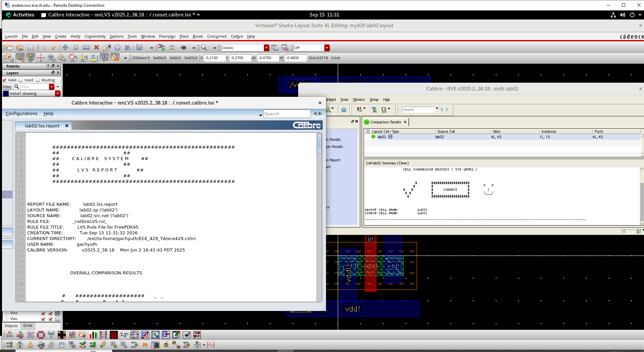Image resolution: width=644 pixels, height=352 pixels.
Task: Click the red X Delete icon
Action: pos(97,48)
